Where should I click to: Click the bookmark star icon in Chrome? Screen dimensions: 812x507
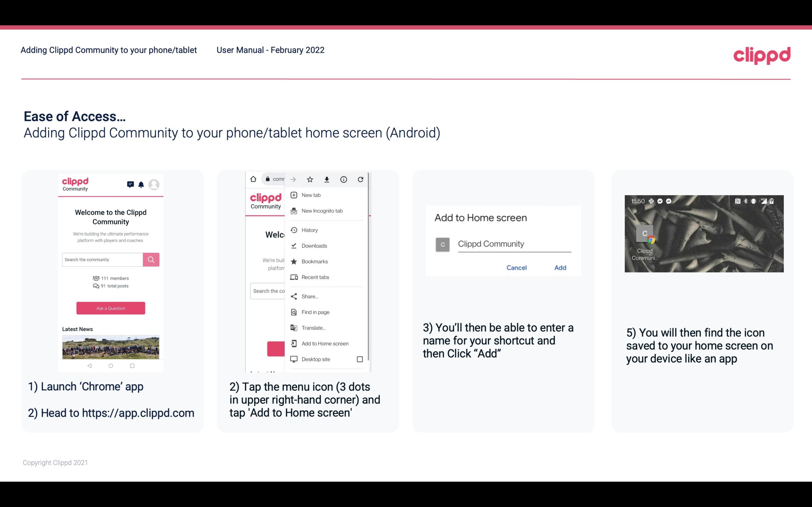point(310,179)
